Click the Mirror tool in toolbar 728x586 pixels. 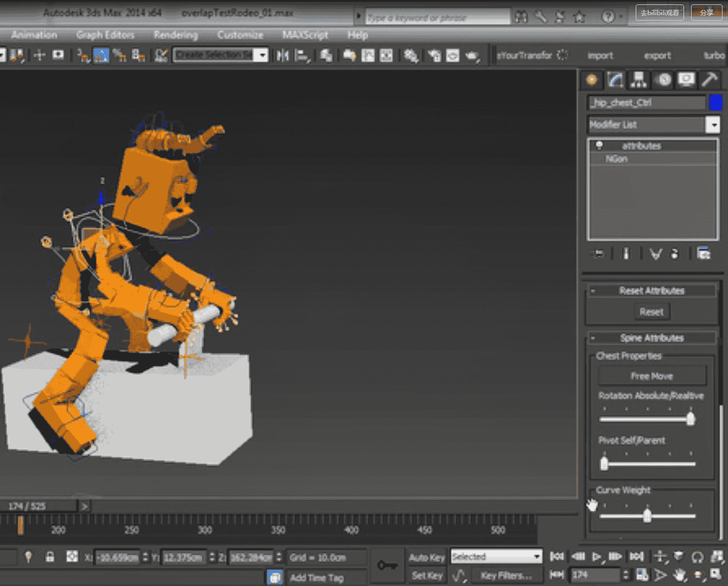pyautogui.click(x=282, y=55)
